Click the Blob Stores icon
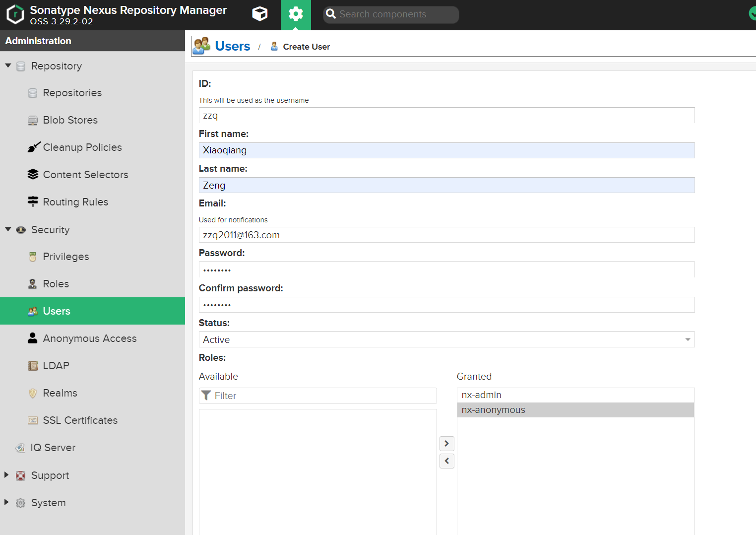The width and height of the screenshot is (756, 535). click(x=33, y=121)
